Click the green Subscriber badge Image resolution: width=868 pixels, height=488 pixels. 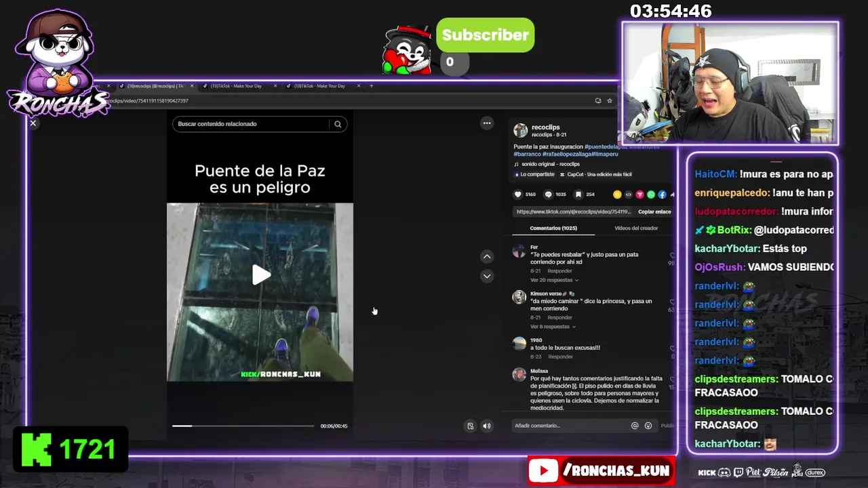(485, 35)
